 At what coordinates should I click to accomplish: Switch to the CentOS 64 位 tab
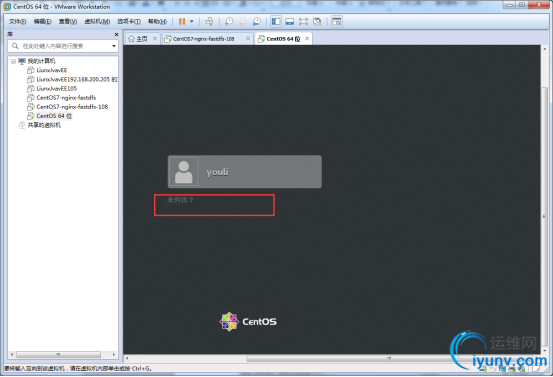pyautogui.click(x=283, y=39)
